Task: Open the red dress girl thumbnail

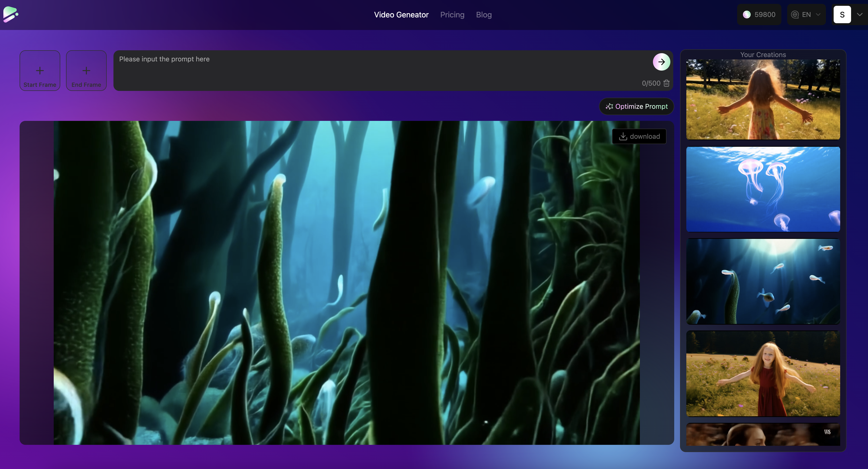Action: tap(763, 374)
